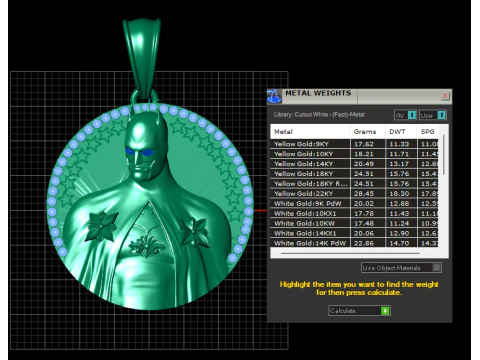Sort by the Metal column header
The width and height of the screenshot is (480, 360).
coord(310,132)
